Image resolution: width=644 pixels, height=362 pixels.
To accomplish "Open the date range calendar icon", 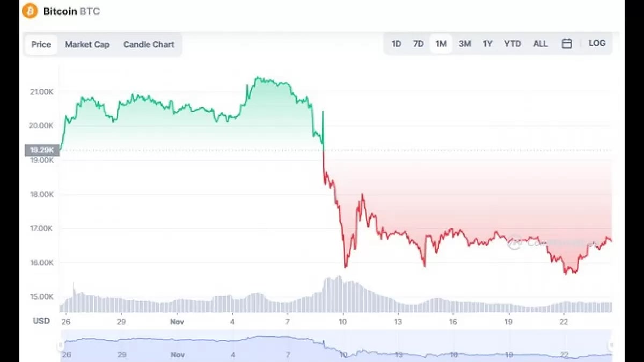I will (567, 43).
